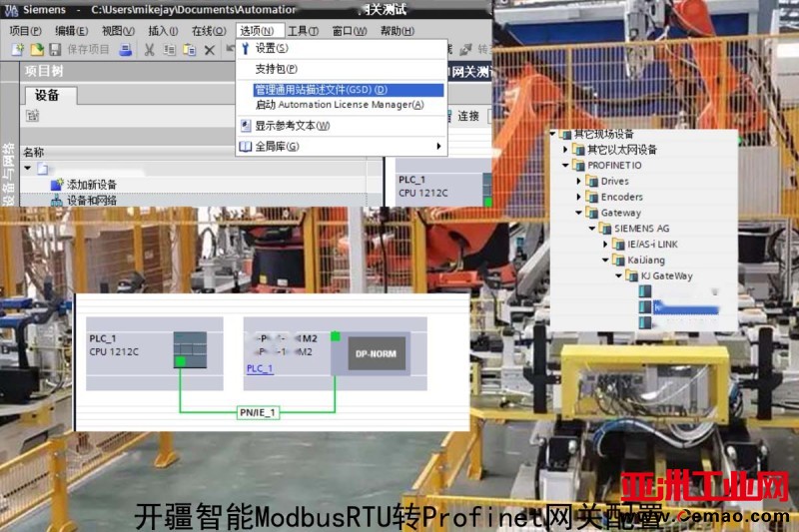The image size is (799, 532).
Task: Click the open project toolbar icon
Action: [x=37, y=49]
